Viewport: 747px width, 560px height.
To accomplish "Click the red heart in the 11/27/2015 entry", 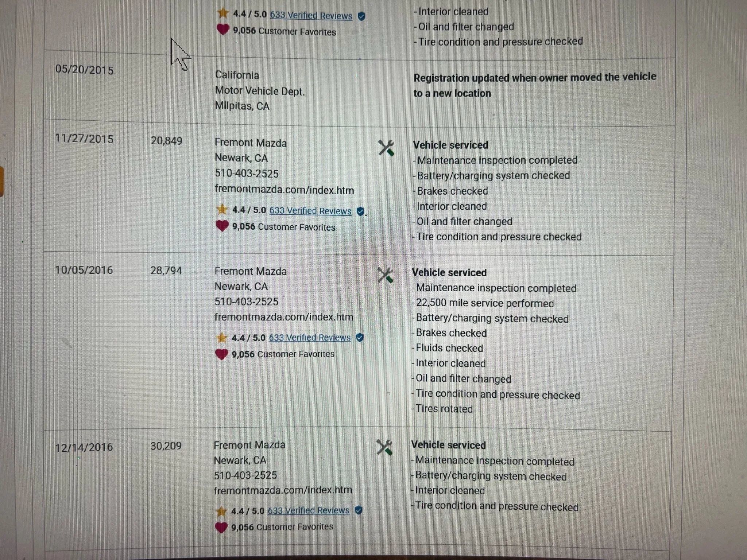I will 222,226.
